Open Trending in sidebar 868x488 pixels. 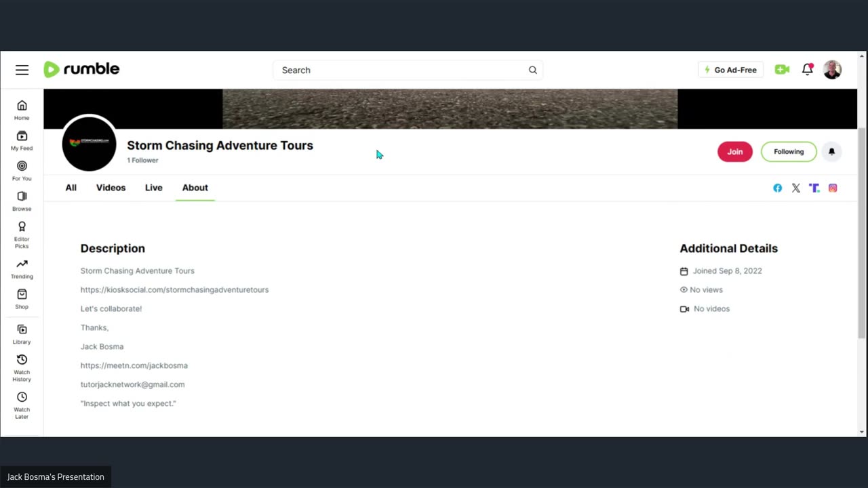coord(22,269)
